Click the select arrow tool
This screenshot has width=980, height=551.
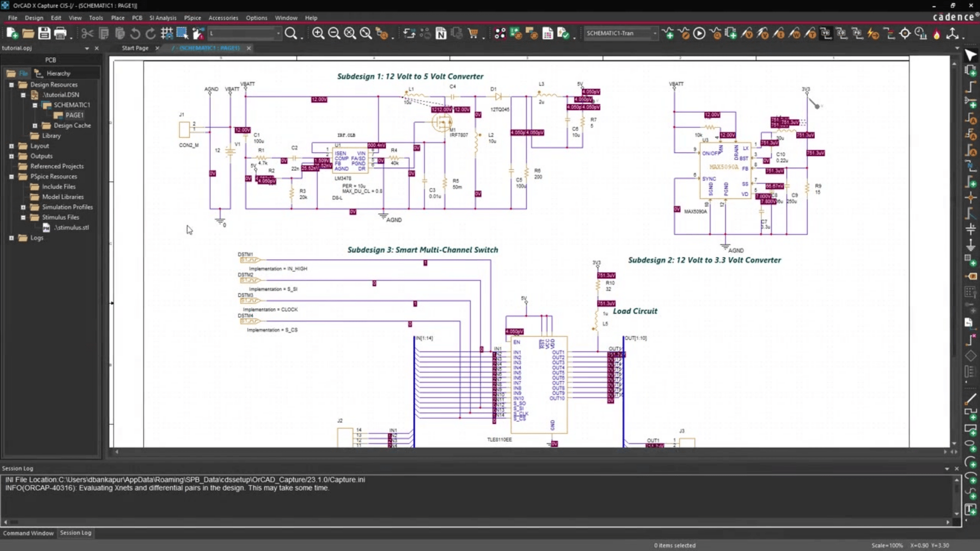(970, 55)
